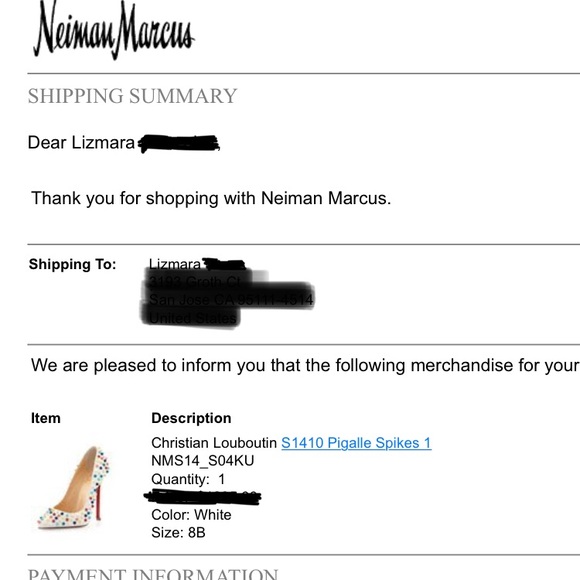580x580 pixels.
Task: Click the Neiman Marcus logo
Action: 114,30
